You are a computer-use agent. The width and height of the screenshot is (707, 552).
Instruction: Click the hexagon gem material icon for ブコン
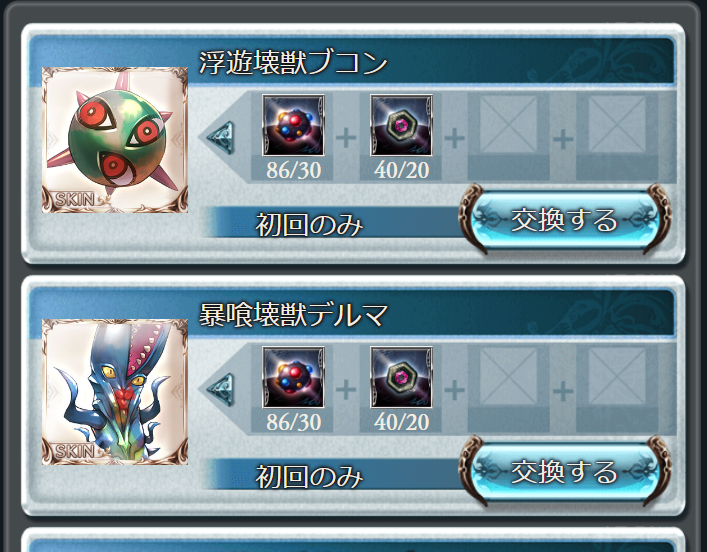click(x=401, y=125)
